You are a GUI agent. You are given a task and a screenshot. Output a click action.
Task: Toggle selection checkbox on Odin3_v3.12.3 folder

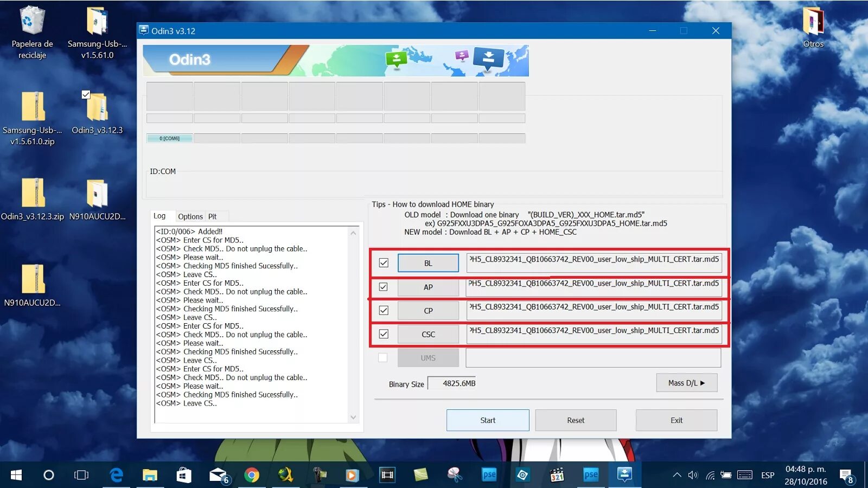point(86,94)
